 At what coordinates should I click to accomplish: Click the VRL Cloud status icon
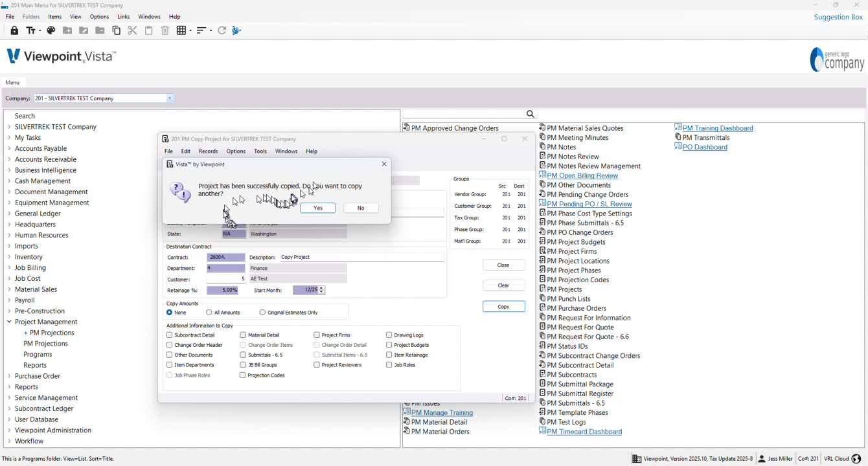click(856, 459)
